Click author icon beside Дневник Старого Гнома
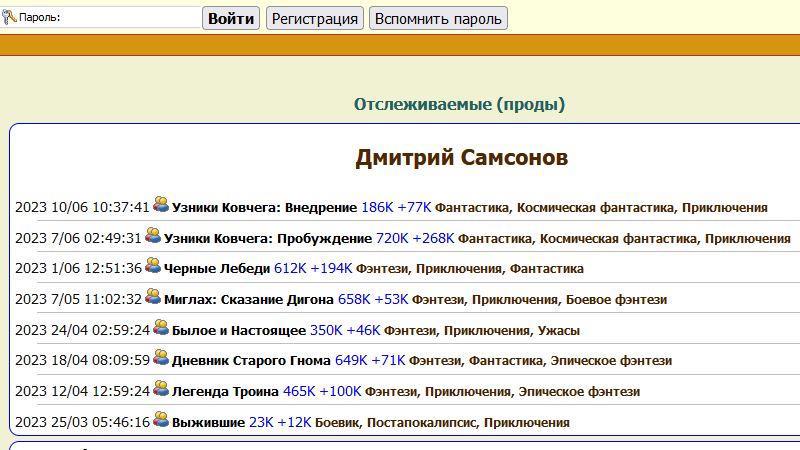Viewport: 800px width, 450px height. coord(161,357)
